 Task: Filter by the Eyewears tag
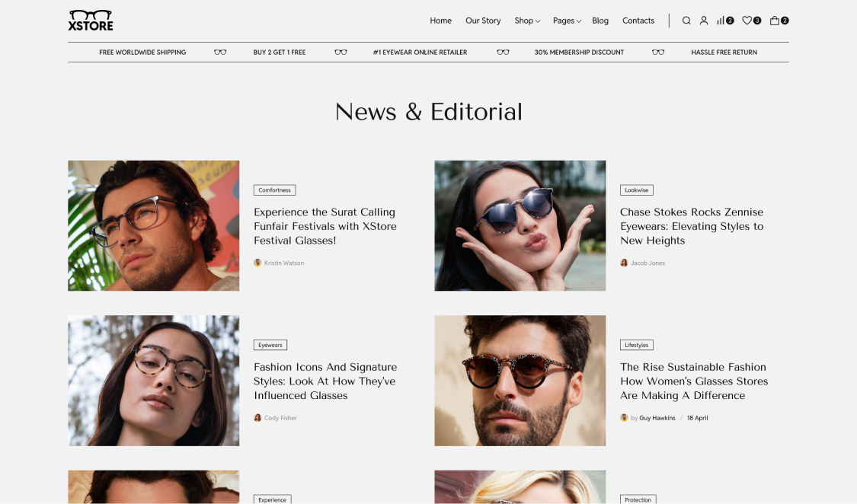pos(270,345)
